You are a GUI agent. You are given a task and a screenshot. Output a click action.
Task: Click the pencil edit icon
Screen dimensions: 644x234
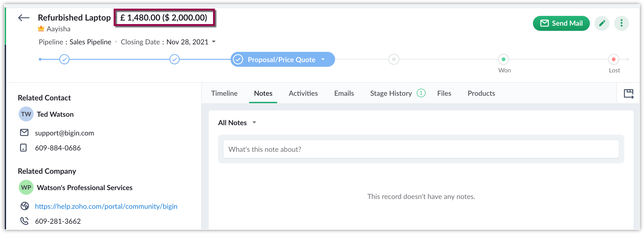[602, 23]
